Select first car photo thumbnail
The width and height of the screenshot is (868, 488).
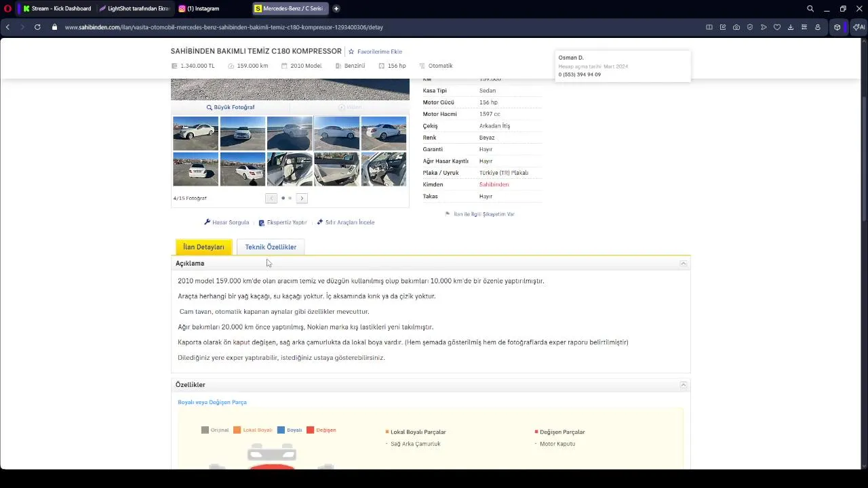[x=195, y=134]
